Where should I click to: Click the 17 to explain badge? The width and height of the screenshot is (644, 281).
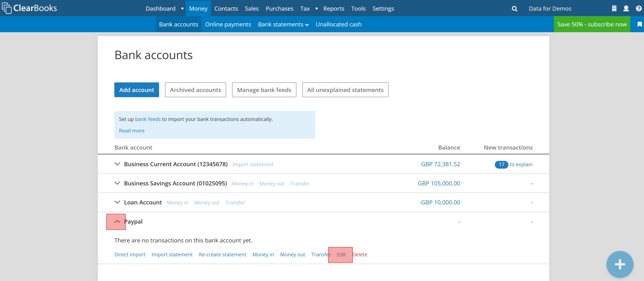pyautogui.click(x=501, y=164)
